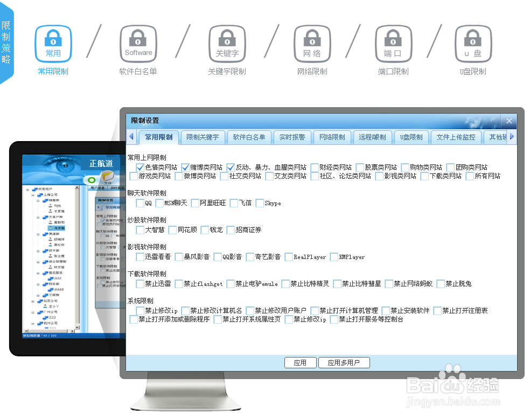This screenshot has height=420, width=530.
Task: Check 禁止比特精灵 checkbox
Action: pyautogui.click(x=285, y=284)
